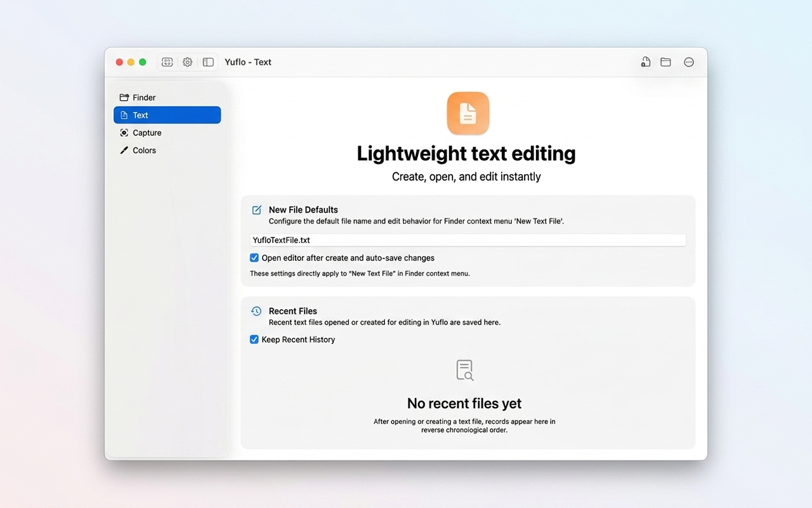Click the "Yuflo - Text" window title
The height and width of the screenshot is (508, 812).
[x=248, y=62]
